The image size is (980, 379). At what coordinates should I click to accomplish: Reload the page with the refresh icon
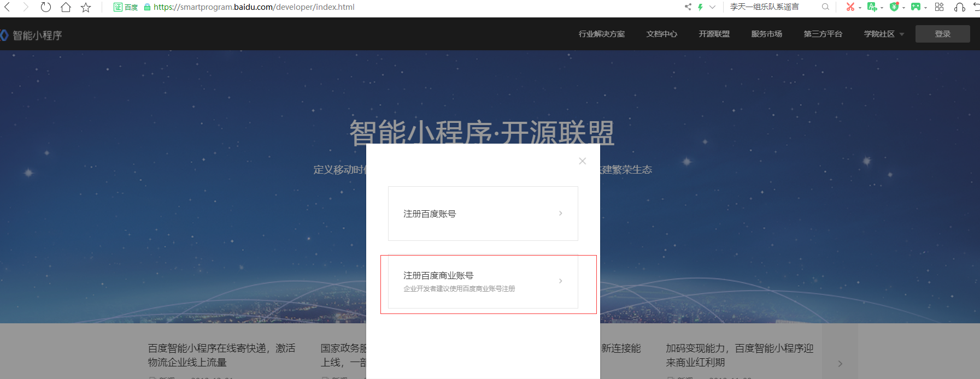pyautogui.click(x=46, y=7)
